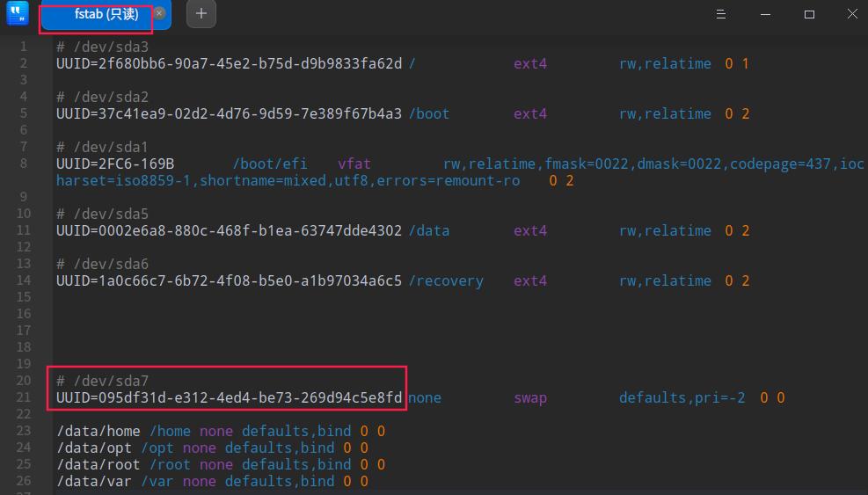Viewport: 868px width, 495px height.
Task: Click the /data/var source path
Action: pyautogui.click(x=94, y=481)
